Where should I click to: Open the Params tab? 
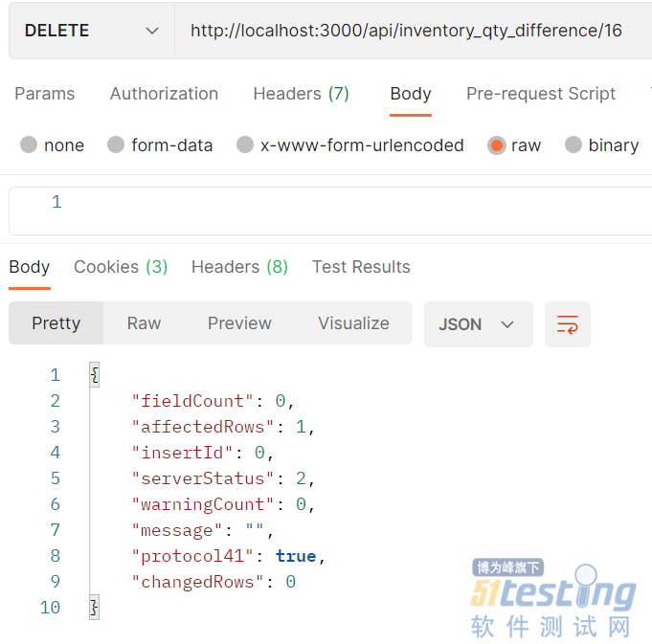click(44, 94)
